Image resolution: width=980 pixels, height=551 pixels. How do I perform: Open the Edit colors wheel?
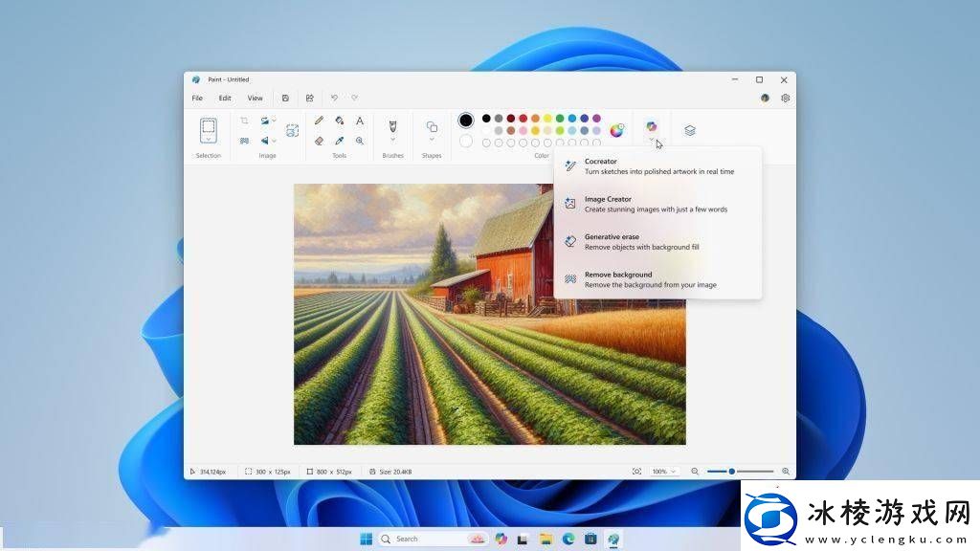pyautogui.click(x=616, y=130)
